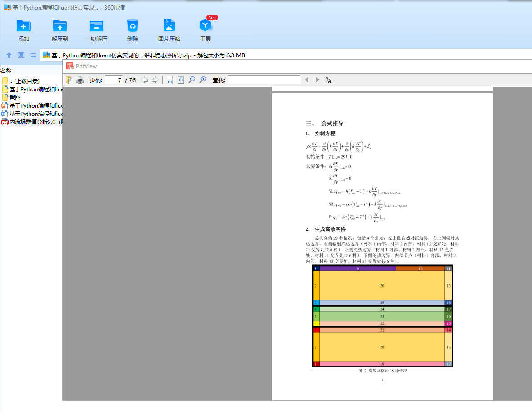Click the total page count 76 label
Image resolution: width=532 pixels, height=412 pixels.
pyautogui.click(x=132, y=80)
